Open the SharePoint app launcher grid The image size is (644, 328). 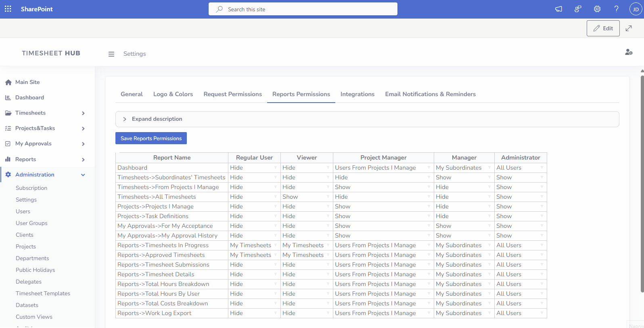(x=8, y=9)
